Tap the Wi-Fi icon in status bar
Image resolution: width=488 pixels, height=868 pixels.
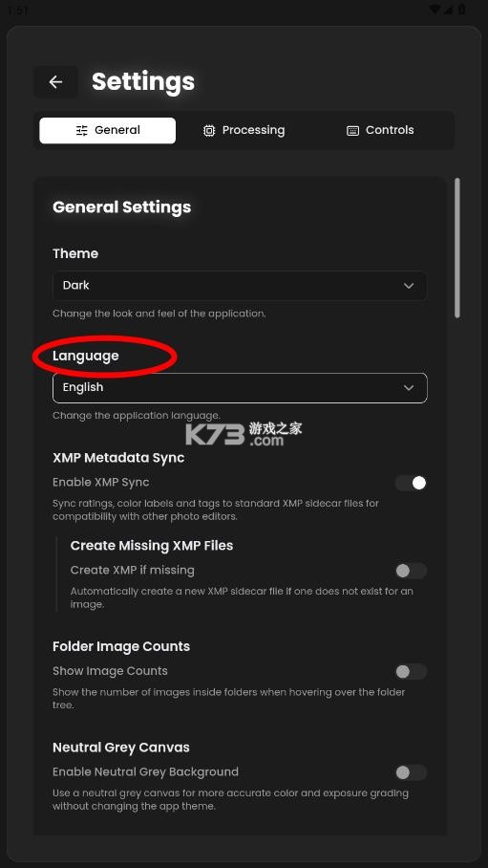coord(435,10)
